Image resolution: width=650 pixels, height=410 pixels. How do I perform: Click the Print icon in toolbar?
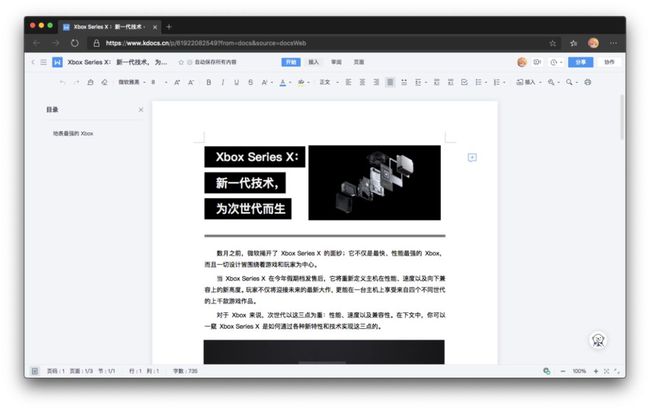[587, 82]
